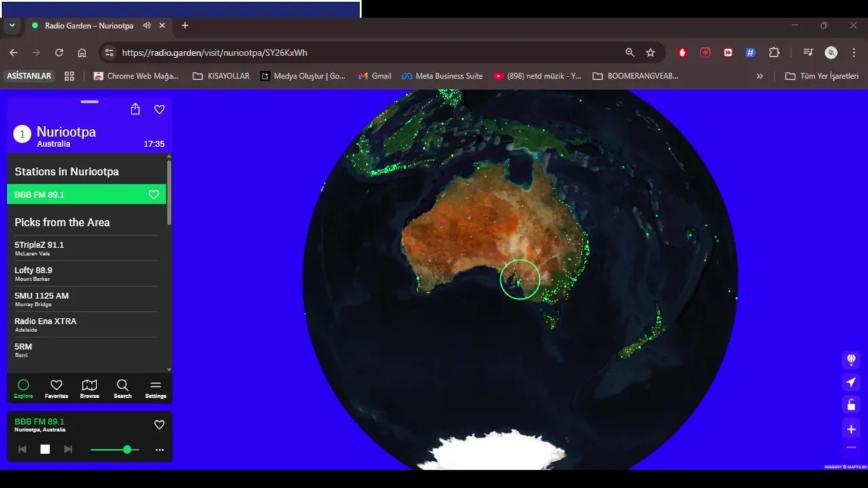Image resolution: width=868 pixels, height=488 pixels.
Task: Reload the Radio Garden page
Action: coord(59,52)
